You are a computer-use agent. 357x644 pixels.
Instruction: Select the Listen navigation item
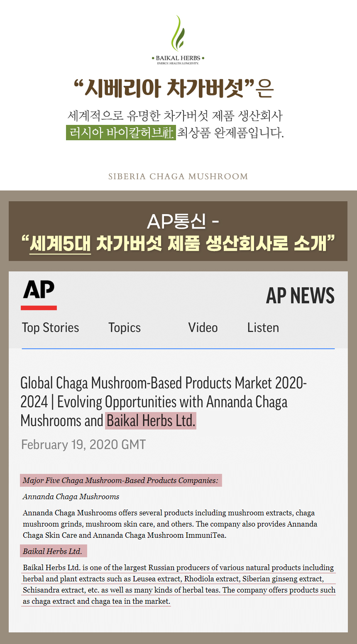point(263,327)
